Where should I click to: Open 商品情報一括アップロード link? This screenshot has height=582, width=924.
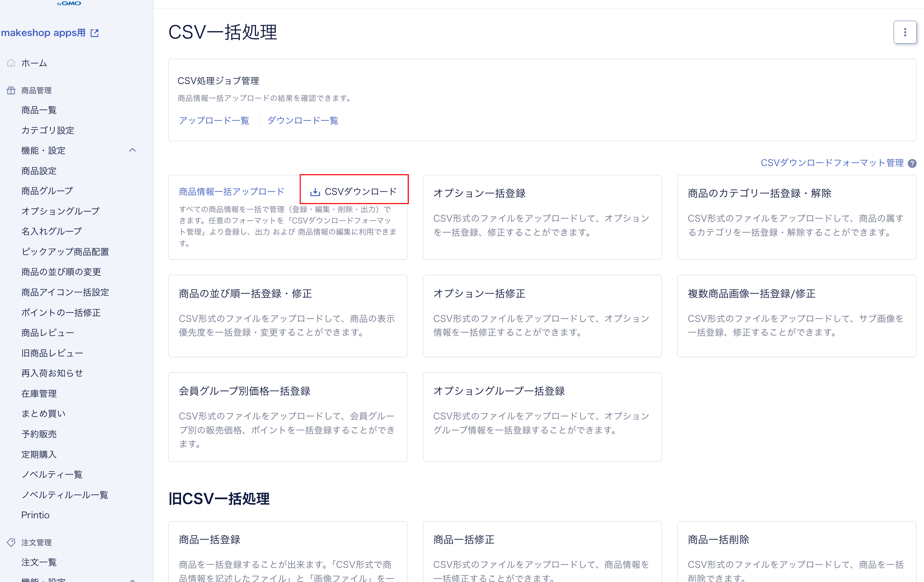pyautogui.click(x=231, y=192)
